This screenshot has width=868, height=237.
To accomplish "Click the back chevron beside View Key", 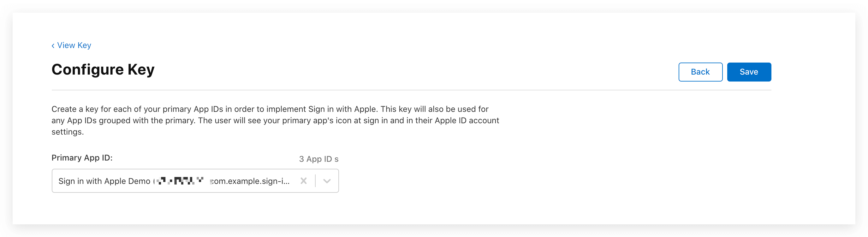I will 53,46.
